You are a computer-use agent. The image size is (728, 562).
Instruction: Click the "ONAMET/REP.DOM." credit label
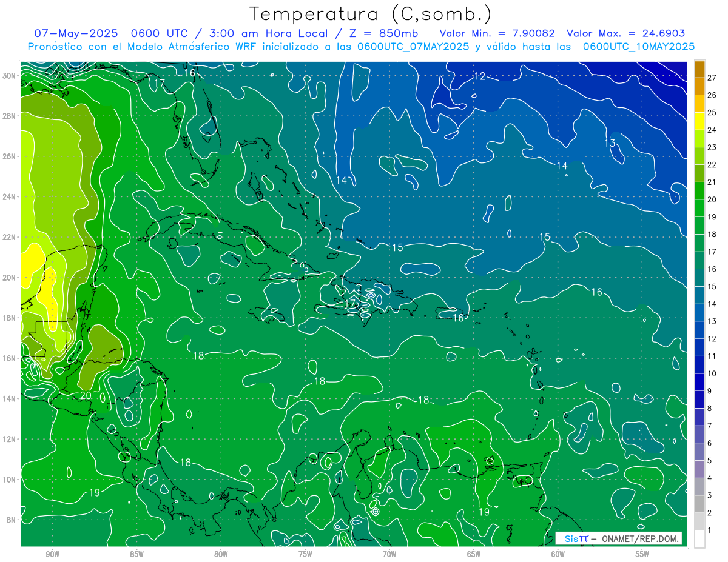641,538
